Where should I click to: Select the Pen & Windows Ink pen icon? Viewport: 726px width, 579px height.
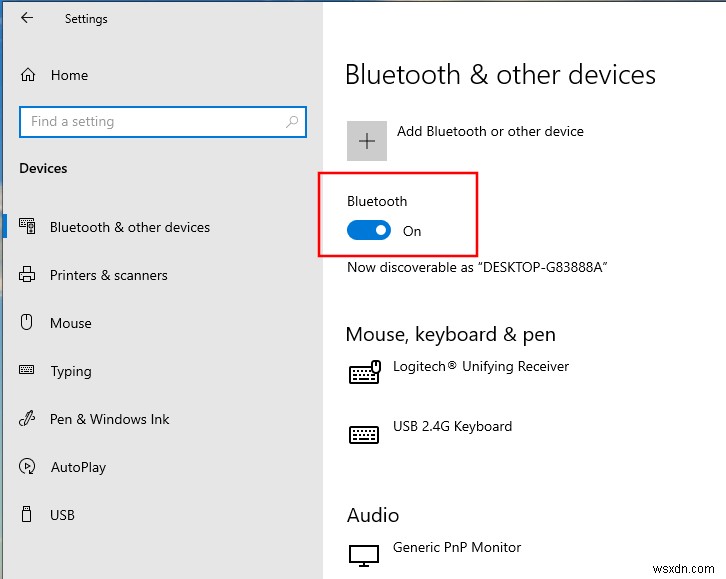pos(27,418)
